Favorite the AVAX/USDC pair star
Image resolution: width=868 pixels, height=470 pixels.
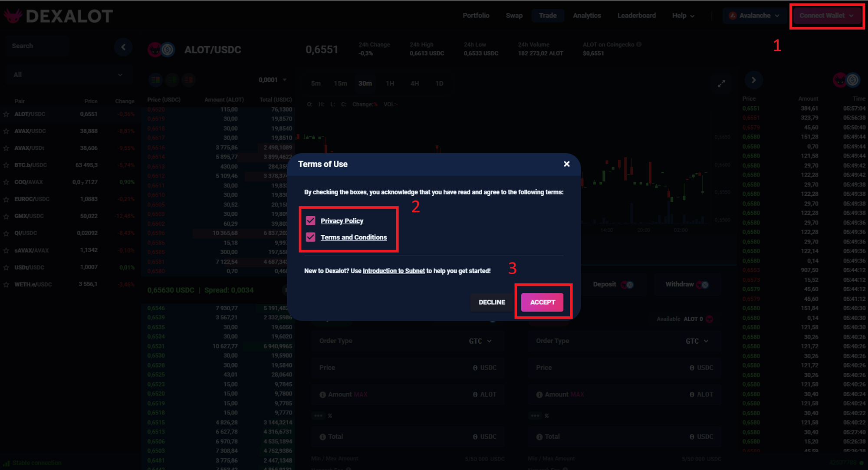click(6, 131)
